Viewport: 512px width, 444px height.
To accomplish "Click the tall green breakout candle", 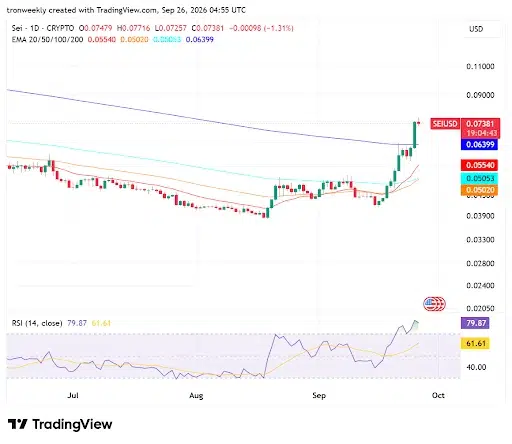I will 415,135.
